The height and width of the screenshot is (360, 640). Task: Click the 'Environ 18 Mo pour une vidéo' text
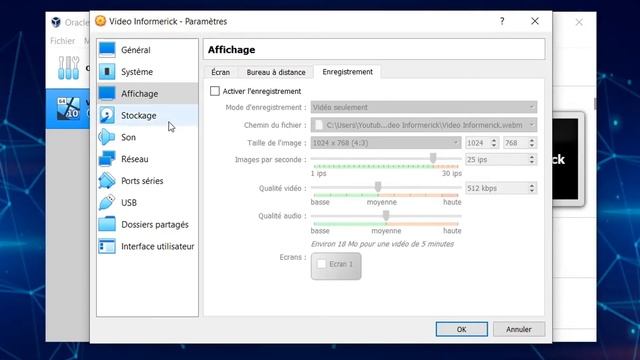[x=382, y=244]
